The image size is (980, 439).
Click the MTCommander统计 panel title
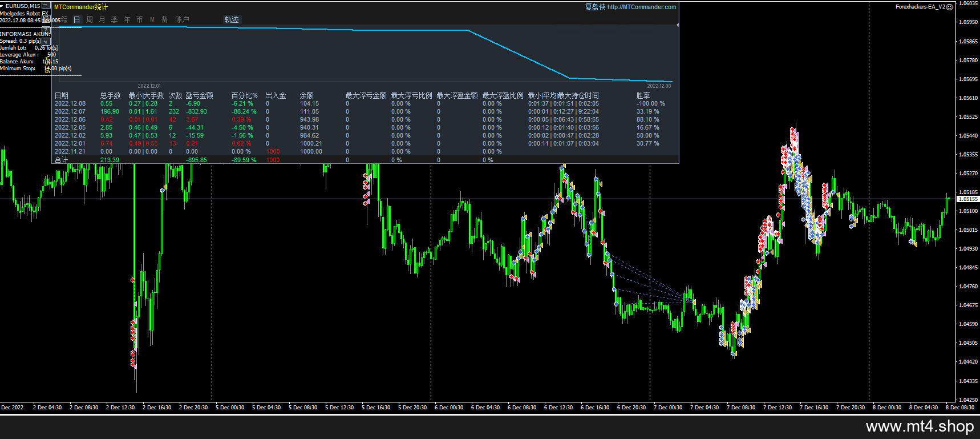click(x=80, y=7)
